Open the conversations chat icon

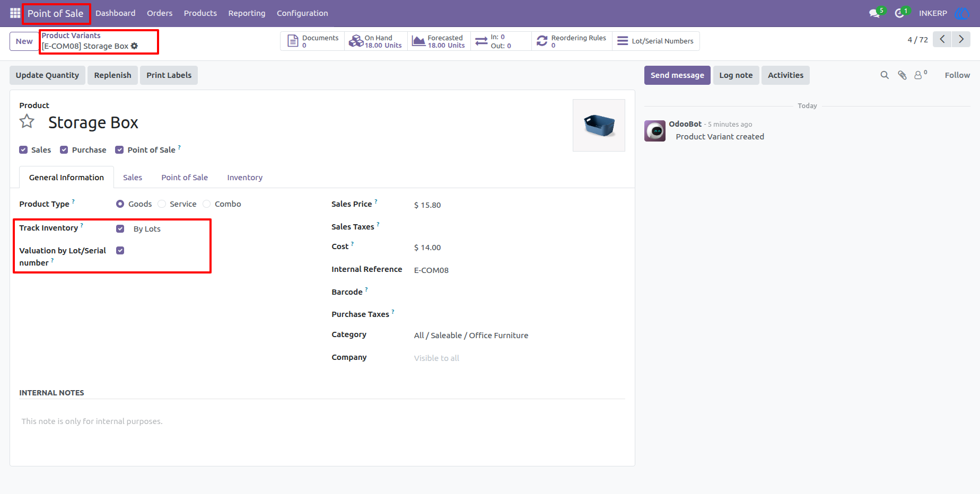(x=874, y=13)
